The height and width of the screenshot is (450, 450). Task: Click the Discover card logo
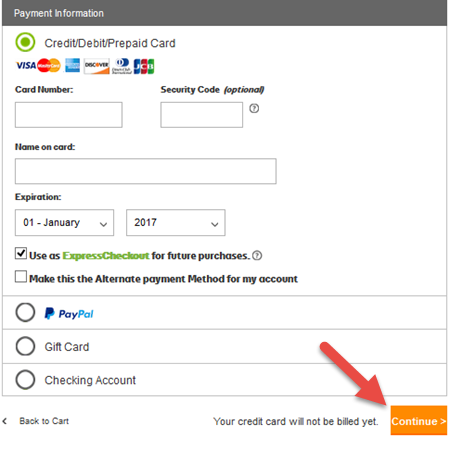97,66
